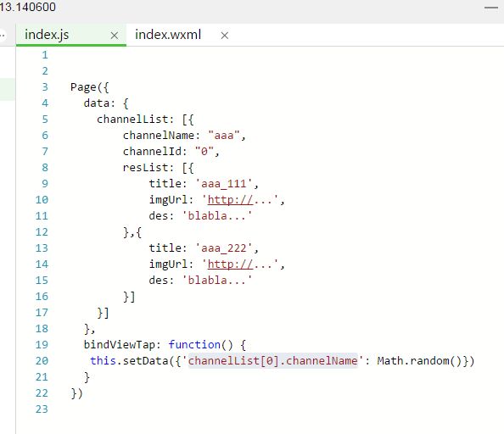Click the title 'aaa_222' string
The height and width of the screenshot is (434, 504).
click(224, 248)
